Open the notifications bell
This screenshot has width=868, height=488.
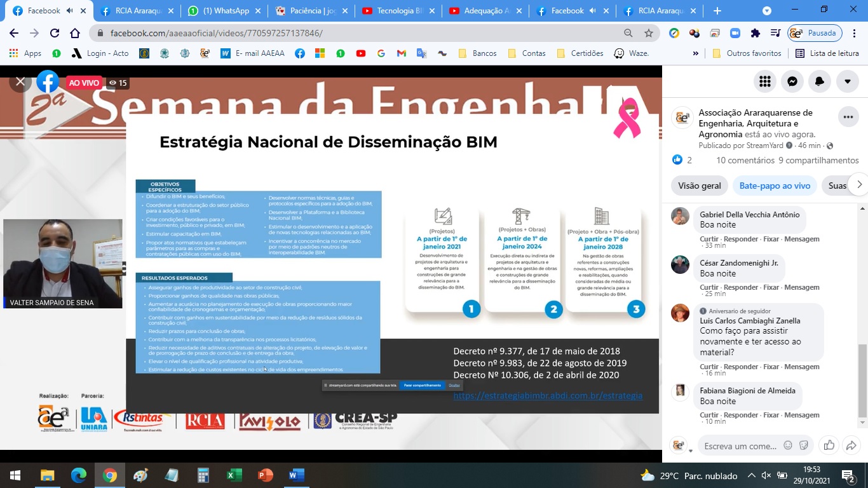820,81
